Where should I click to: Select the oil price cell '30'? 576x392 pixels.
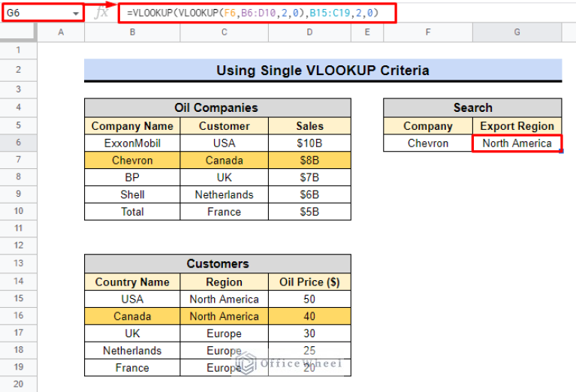[309, 333]
